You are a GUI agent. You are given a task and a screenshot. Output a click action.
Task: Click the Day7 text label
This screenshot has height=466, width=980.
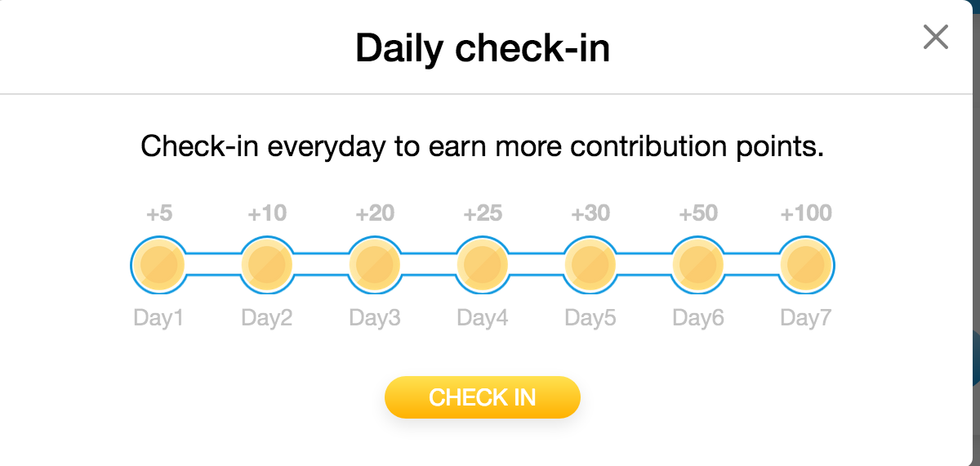pyautogui.click(x=805, y=317)
